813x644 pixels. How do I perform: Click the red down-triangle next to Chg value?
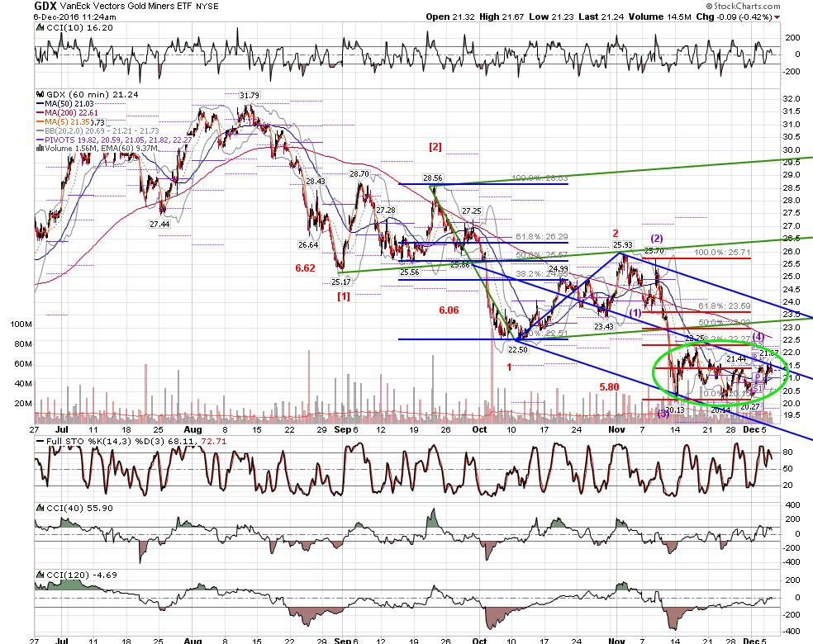[x=777, y=17]
